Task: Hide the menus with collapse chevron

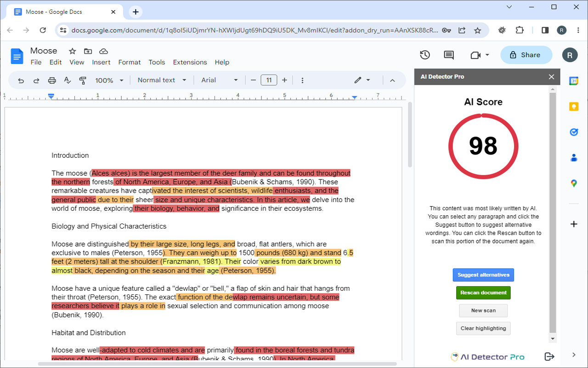Action: coord(392,80)
